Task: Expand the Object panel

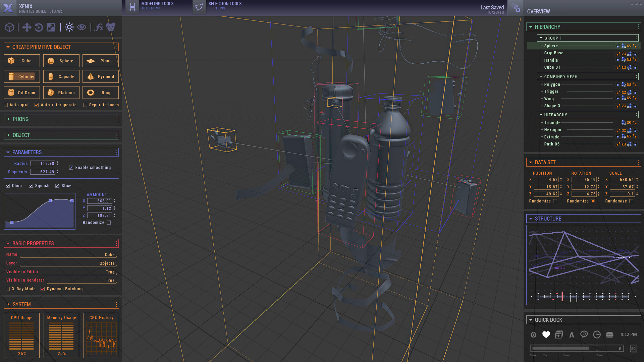Action: (8, 135)
